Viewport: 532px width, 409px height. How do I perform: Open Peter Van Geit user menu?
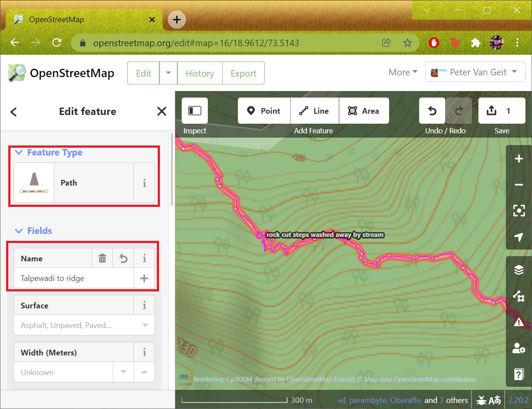coord(475,72)
